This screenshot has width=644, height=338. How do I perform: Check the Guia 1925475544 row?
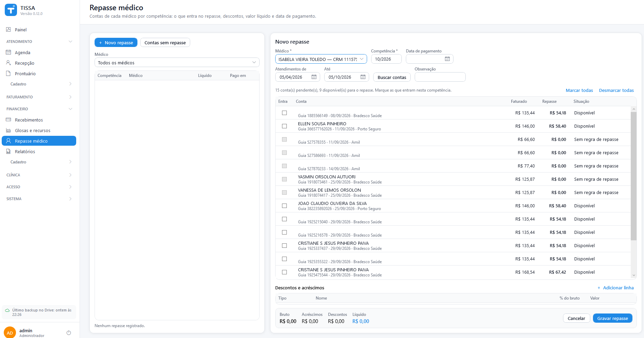tap(284, 272)
